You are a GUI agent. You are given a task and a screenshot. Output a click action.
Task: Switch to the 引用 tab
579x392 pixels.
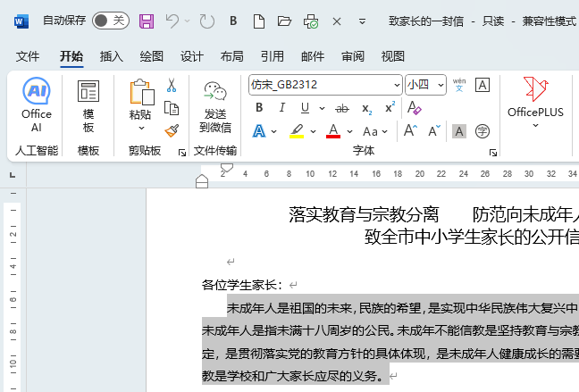(273, 56)
